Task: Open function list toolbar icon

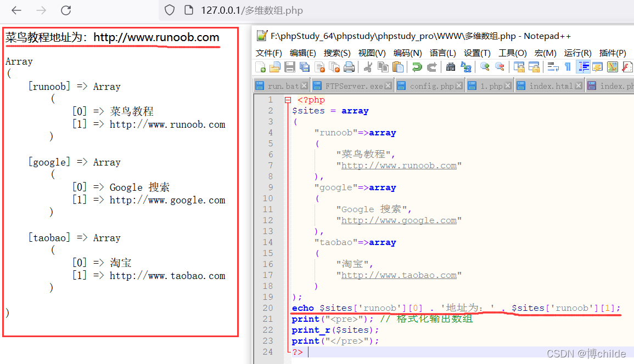Action: tap(627, 67)
